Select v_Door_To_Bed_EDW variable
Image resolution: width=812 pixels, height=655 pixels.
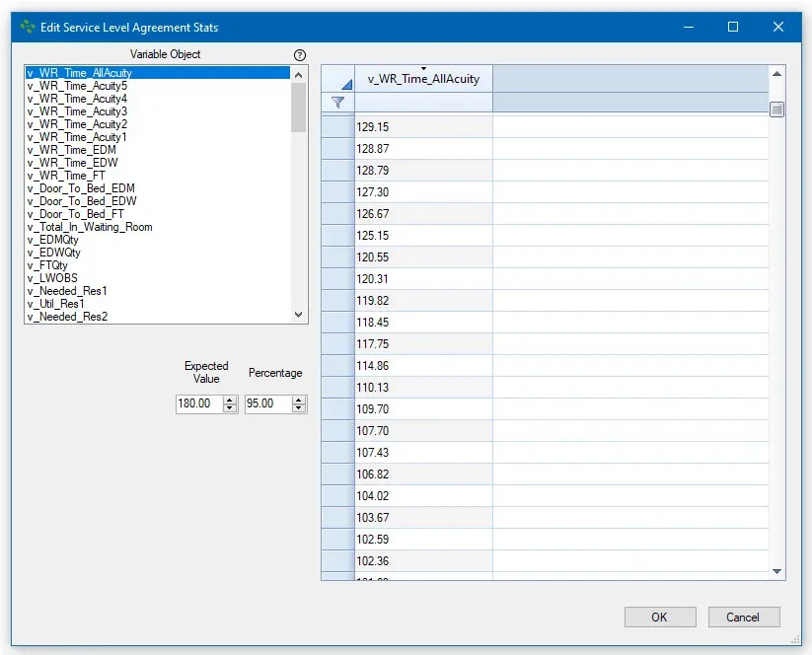pos(158,201)
